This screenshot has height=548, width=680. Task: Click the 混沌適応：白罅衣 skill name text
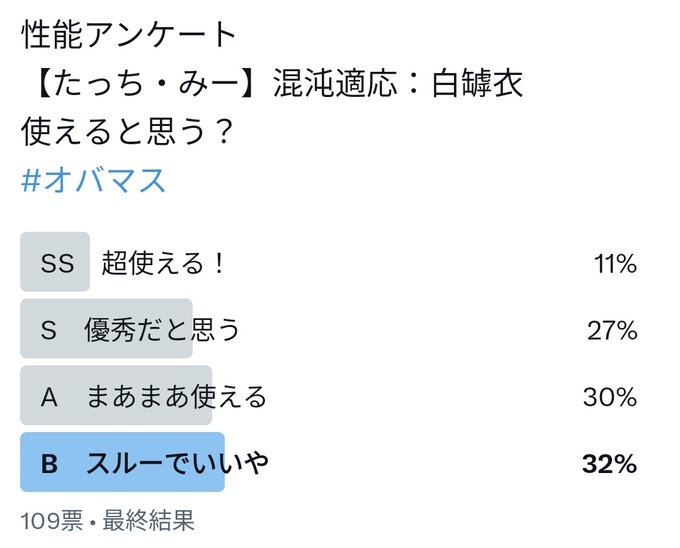click(x=398, y=82)
